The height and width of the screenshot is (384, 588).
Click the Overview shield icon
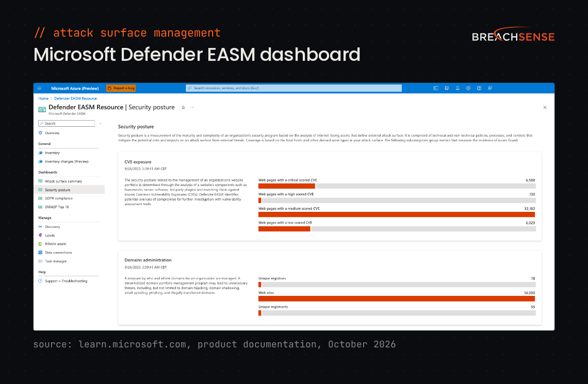[x=40, y=133]
